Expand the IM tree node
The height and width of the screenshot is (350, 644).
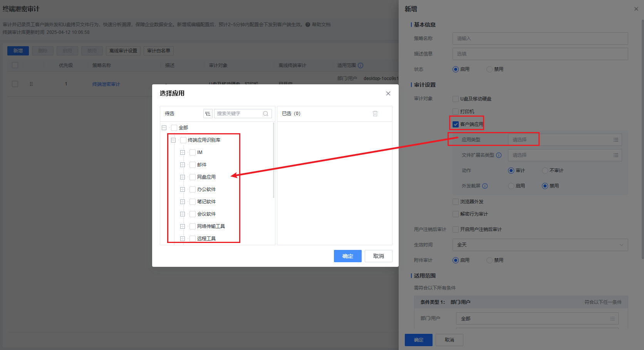pyautogui.click(x=183, y=152)
